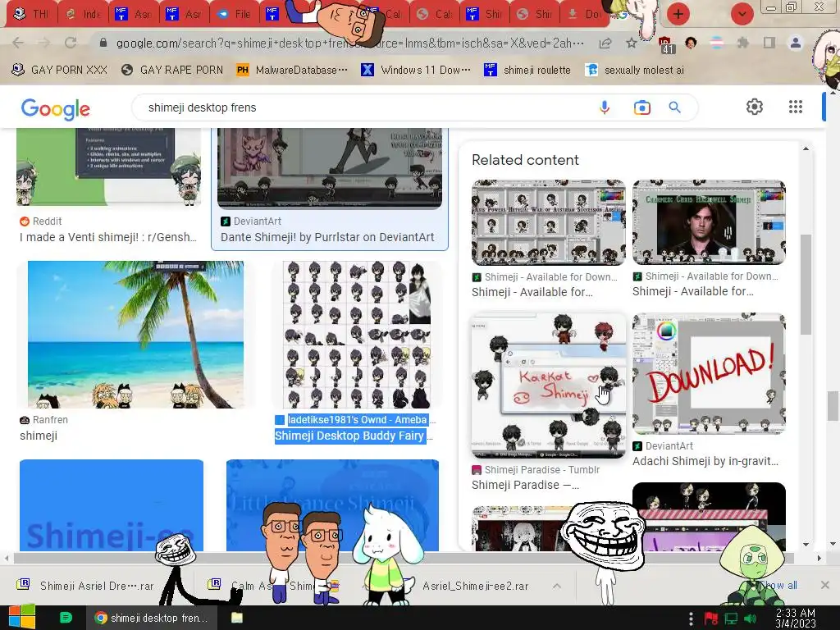Open the extension with the 41 badge
The image size is (840, 630).
pos(666,45)
